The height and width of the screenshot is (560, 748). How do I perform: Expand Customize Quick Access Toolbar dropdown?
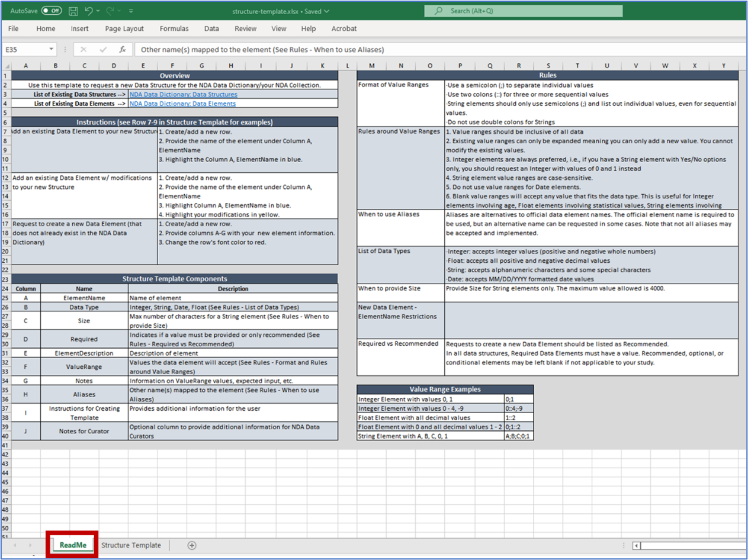131,11
